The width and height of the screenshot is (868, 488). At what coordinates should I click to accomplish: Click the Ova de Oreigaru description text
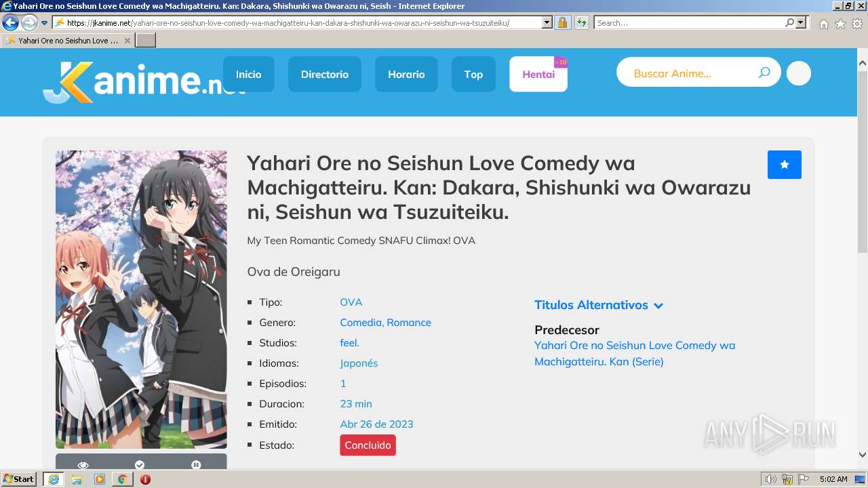(294, 272)
